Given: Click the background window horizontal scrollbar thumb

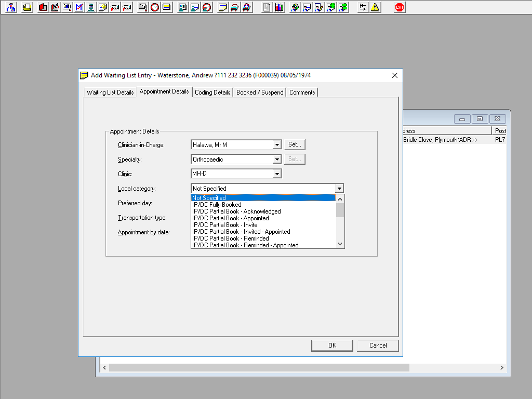Looking at the screenshot, I should click(259, 367).
